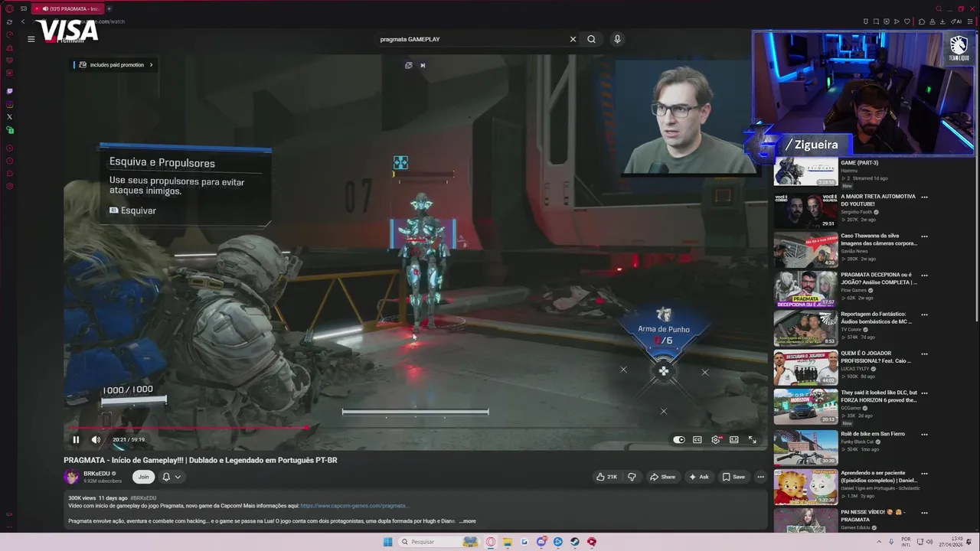Open options for 'Caso Thawanna da silva' video
This screenshot has width=980, height=551.
[924, 236]
